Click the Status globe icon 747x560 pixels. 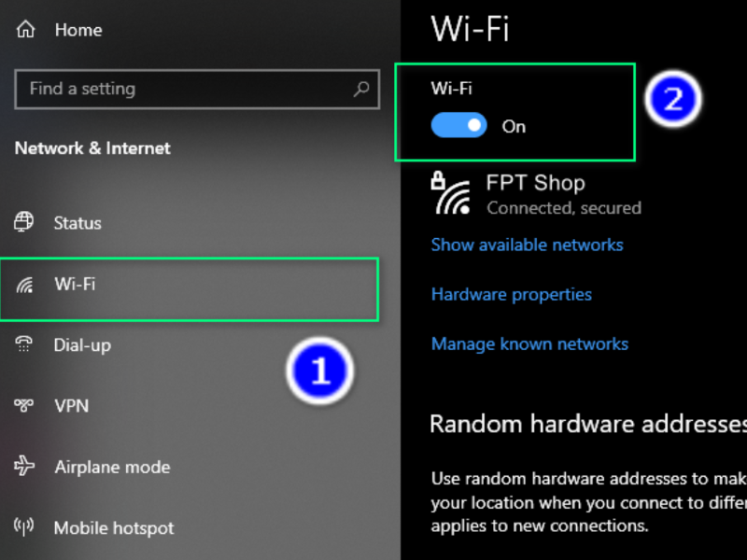[24, 222]
